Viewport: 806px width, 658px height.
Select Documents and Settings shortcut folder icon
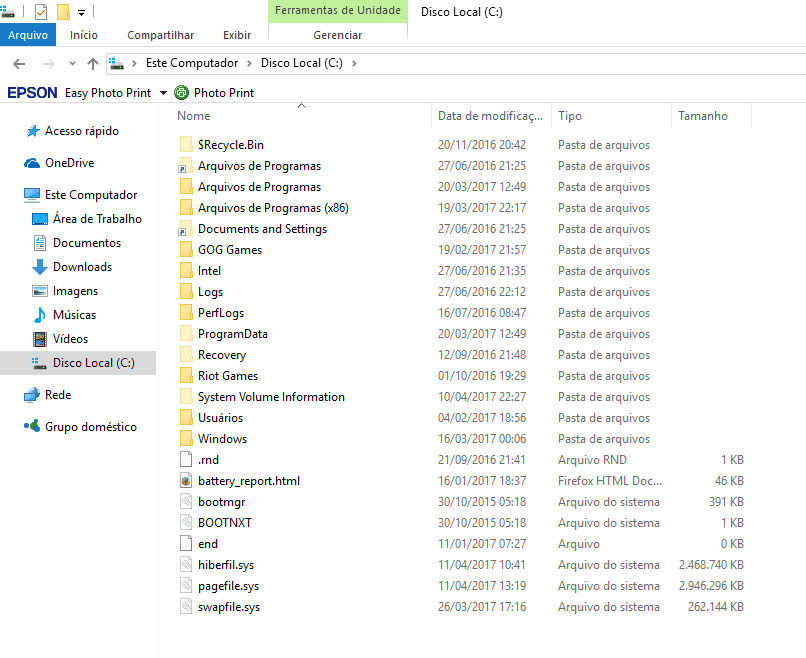(186, 229)
